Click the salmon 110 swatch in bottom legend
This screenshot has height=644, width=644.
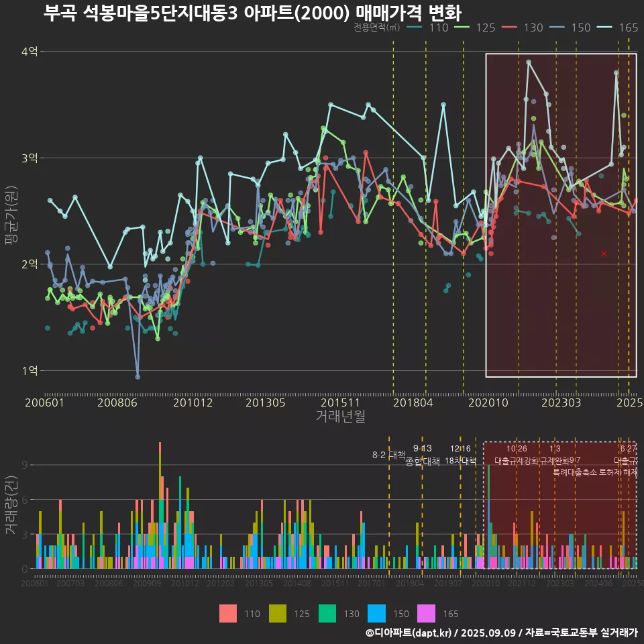228,614
